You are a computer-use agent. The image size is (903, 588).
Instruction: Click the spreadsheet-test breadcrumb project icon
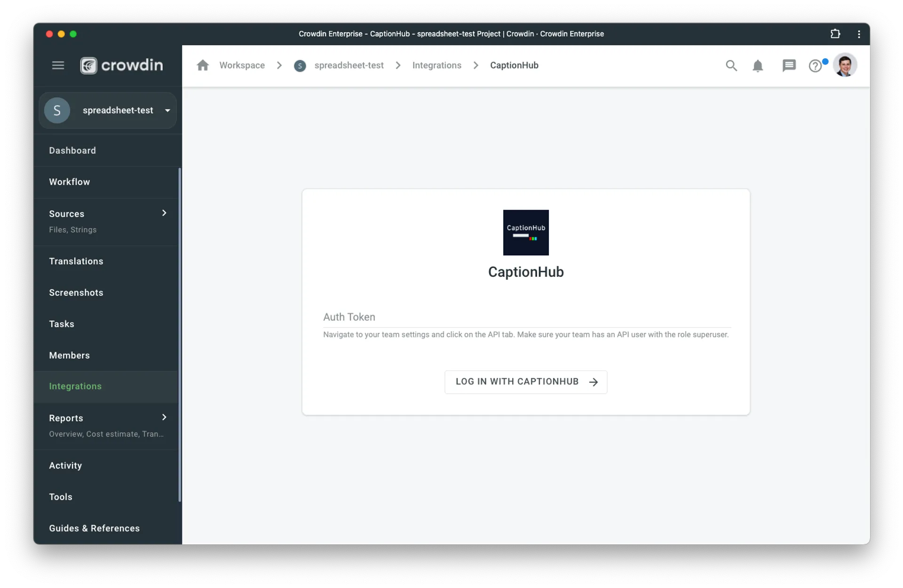click(x=300, y=66)
